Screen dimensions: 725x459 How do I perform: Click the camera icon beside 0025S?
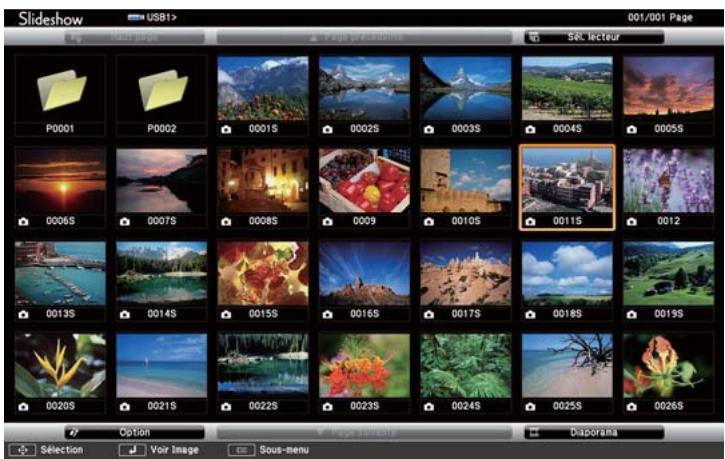click(530, 407)
